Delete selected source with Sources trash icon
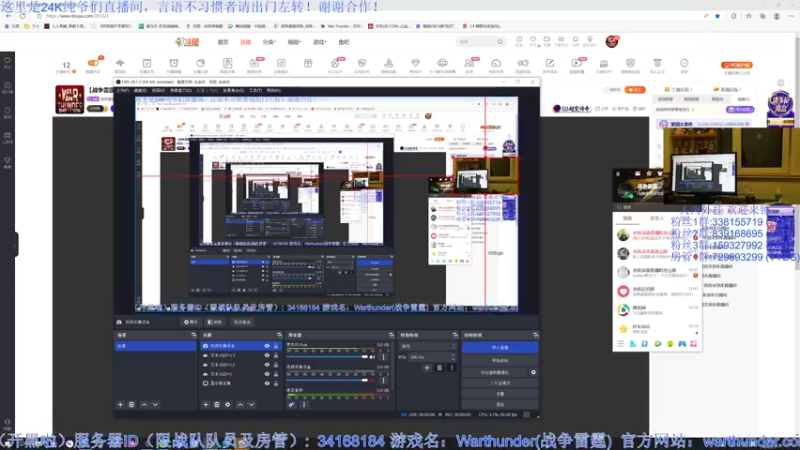The height and width of the screenshot is (450, 800). [217, 405]
